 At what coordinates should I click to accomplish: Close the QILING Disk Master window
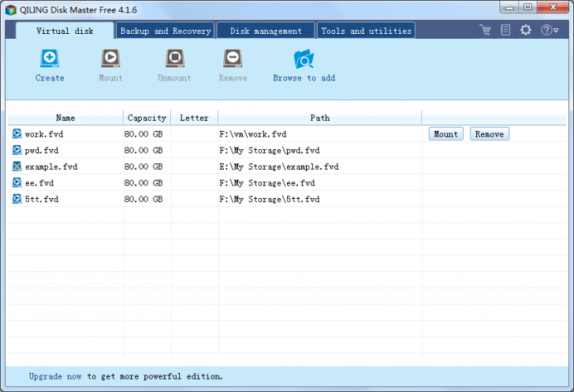553,7
